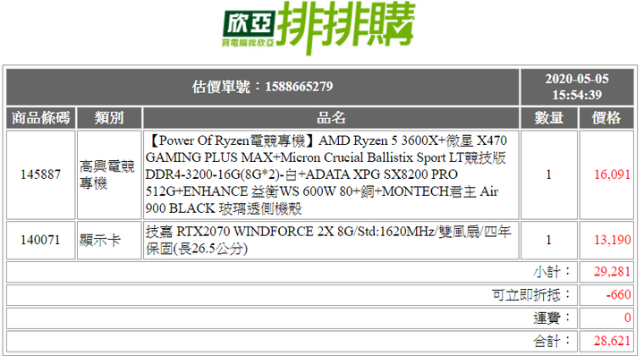This screenshot has height=356, width=644.
Task: Click the 小計 label
Action: 552,272
